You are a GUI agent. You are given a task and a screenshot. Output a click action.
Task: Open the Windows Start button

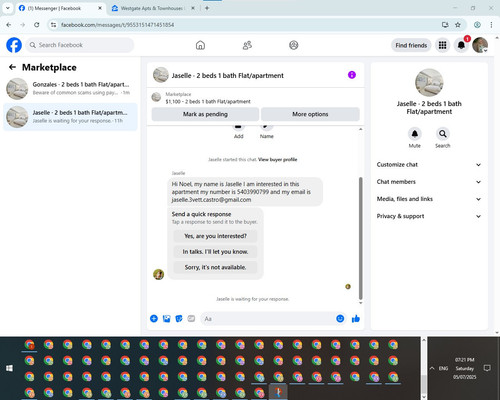pyautogui.click(x=9, y=368)
